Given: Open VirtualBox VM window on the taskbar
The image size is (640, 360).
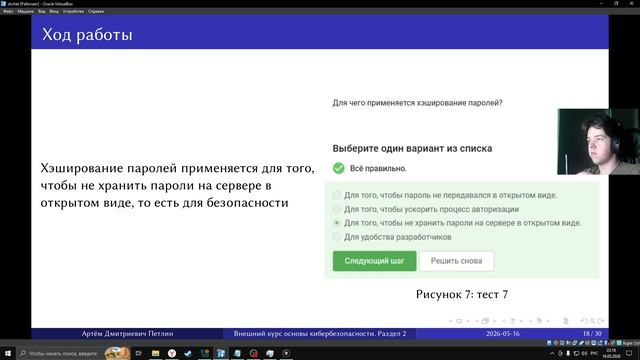Looking at the screenshot, I should pos(221,353).
